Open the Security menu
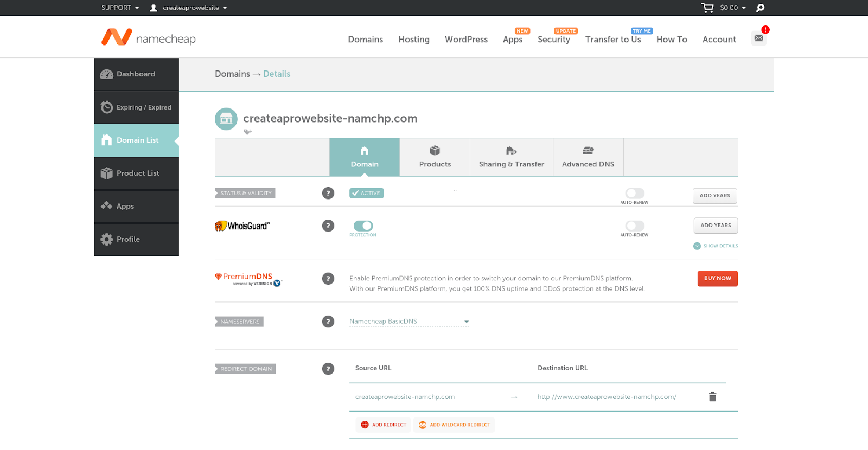Screen dimensions: 868x450 [554, 40]
